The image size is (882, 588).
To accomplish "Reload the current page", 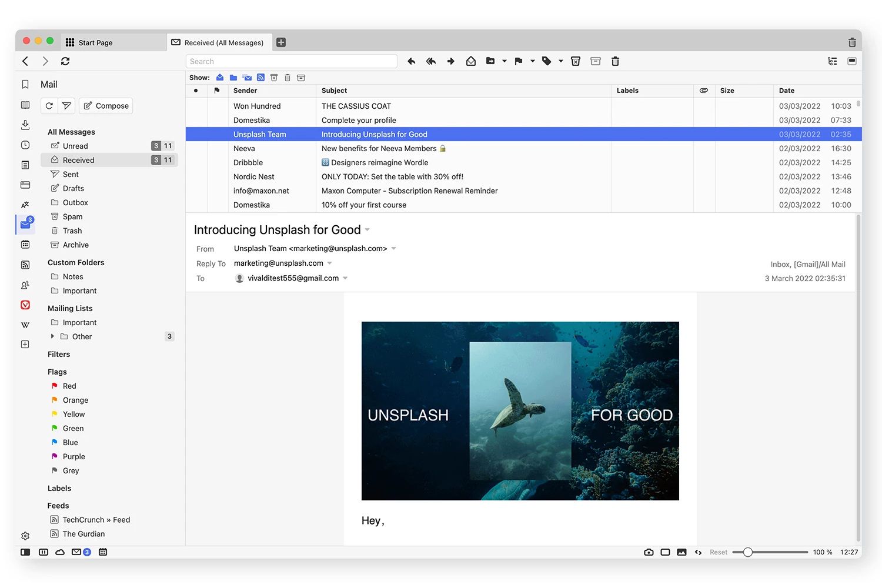I will (65, 61).
